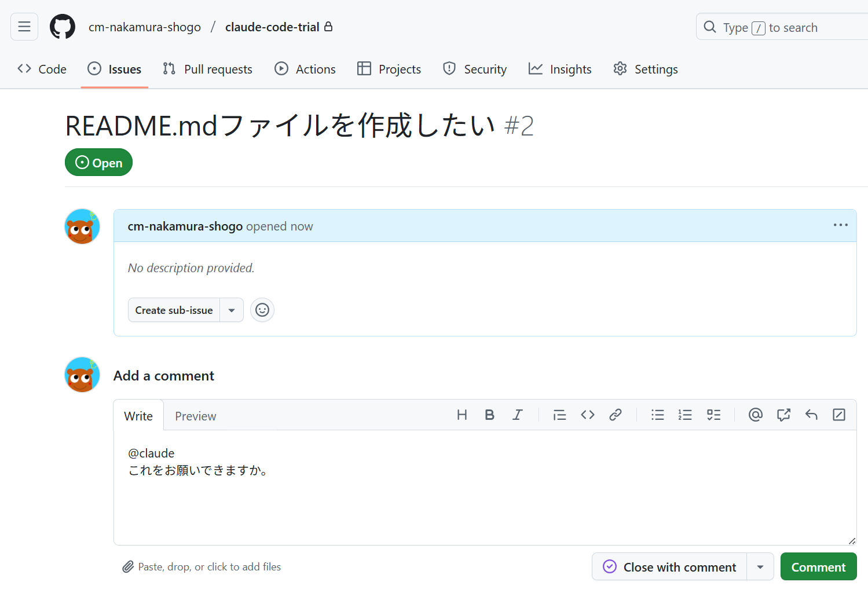Click the issue title README.mdファイルを作成したい
Viewport: 868px width, 593px height.
(x=280, y=126)
